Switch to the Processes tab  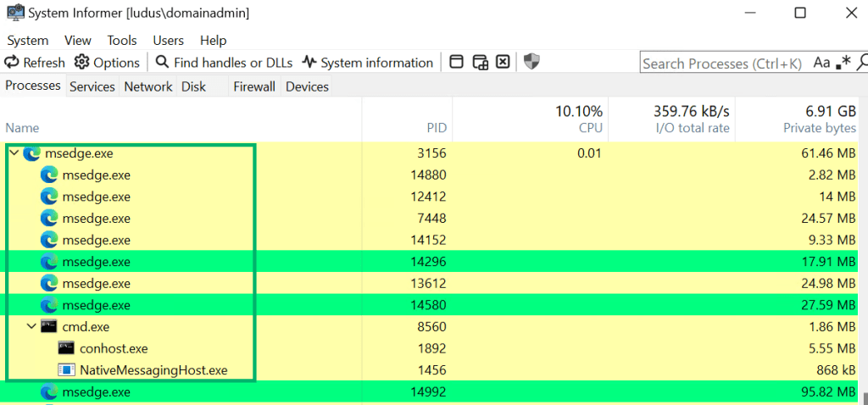click(x=33, y=86)
